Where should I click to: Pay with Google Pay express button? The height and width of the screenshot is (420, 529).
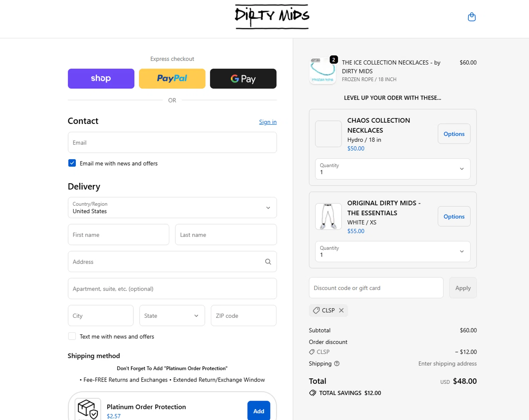point(243,79)
